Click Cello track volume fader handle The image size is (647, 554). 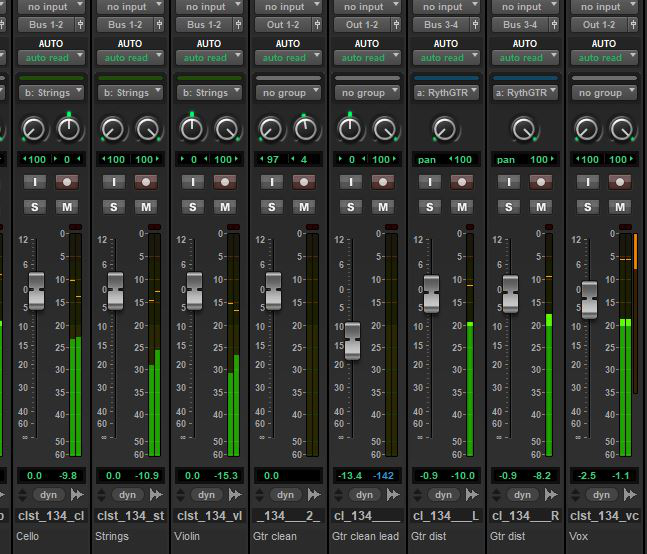[x=36, y=291]
